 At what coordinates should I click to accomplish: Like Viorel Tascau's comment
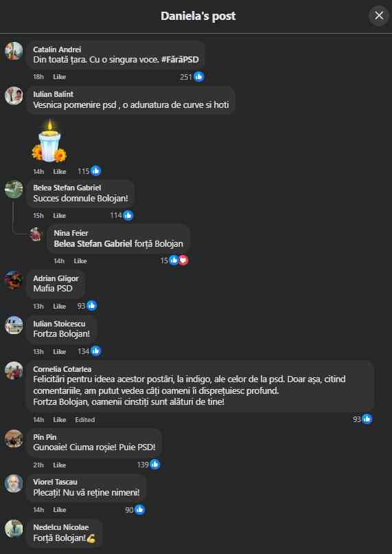point(59,510)
